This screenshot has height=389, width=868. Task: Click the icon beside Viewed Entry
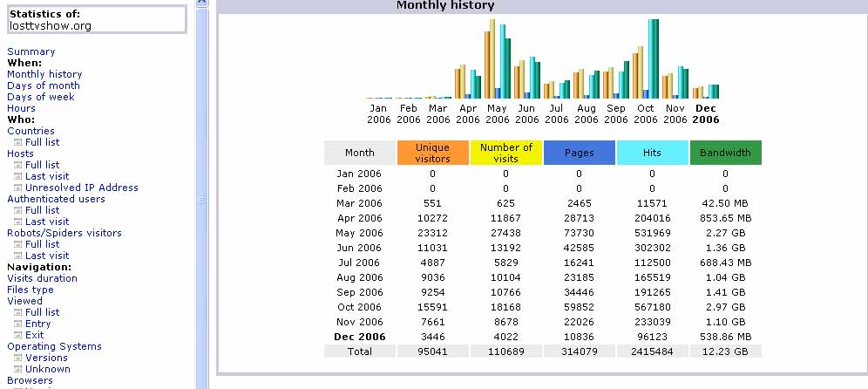[17, 324]
